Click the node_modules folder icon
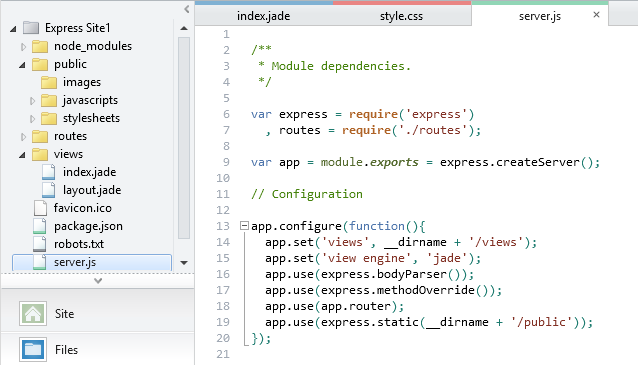Image resolution: width=638 pixels, height=365 pixels. (x=40, y=46)
